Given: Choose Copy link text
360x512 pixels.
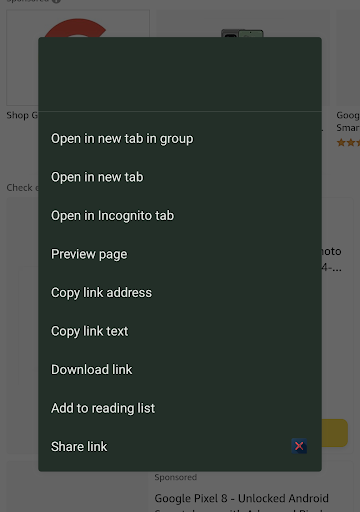Looking at the screenshot, I should click(x=180, y=331).
